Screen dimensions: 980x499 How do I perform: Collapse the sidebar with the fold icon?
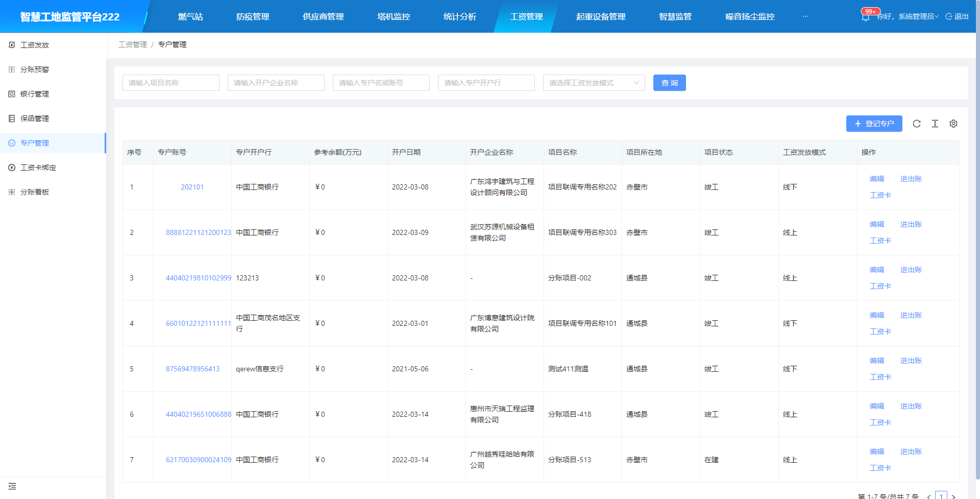coord(12,486)
